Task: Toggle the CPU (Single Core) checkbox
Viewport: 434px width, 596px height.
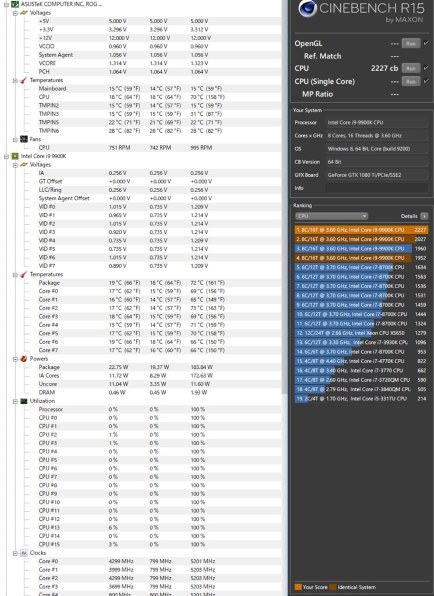Action: [426, 81]
